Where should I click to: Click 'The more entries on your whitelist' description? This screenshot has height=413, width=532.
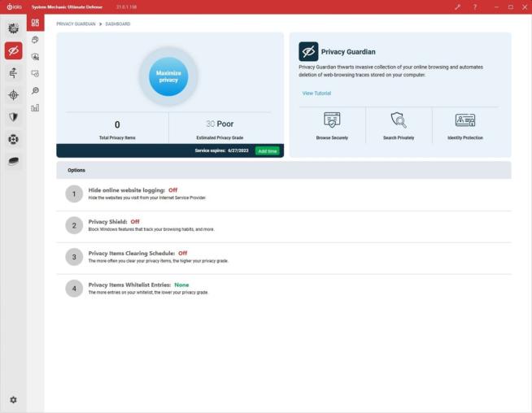tap(148, 293)
